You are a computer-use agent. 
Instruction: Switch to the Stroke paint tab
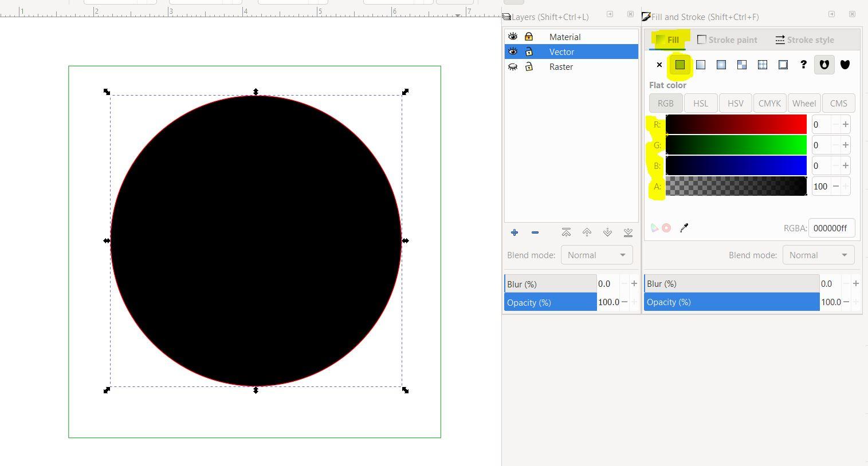pos(727,40)
